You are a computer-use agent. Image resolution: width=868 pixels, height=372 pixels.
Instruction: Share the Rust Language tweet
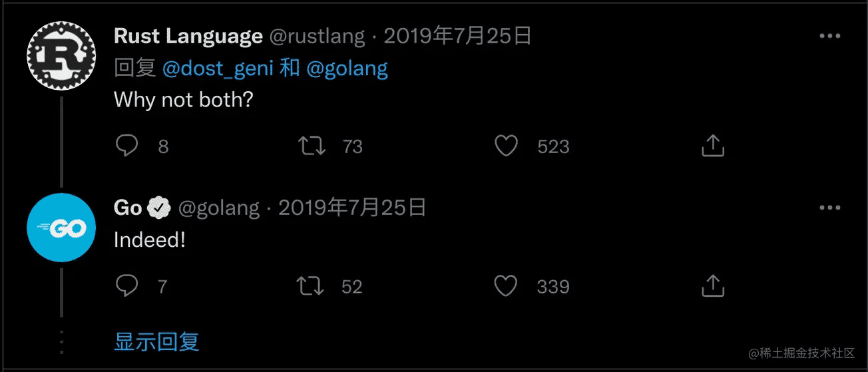coord(712,146)
